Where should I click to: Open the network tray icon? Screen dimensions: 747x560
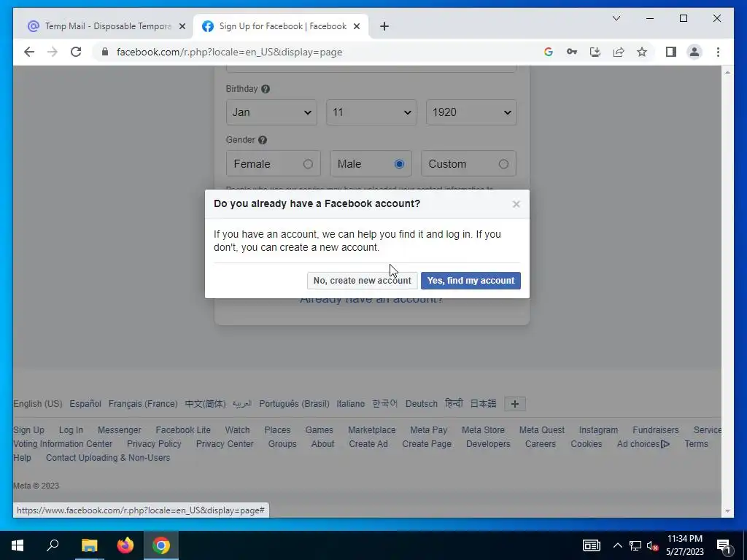coord(635,545)
